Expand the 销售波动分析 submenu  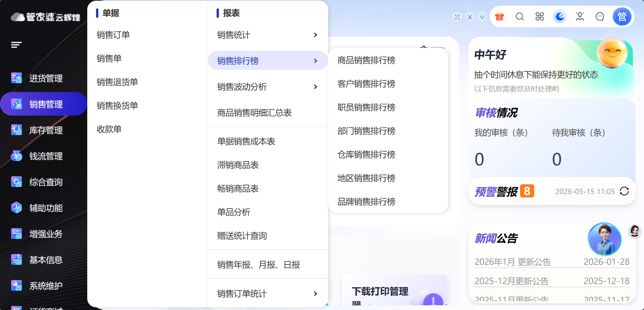pos(268,87)
